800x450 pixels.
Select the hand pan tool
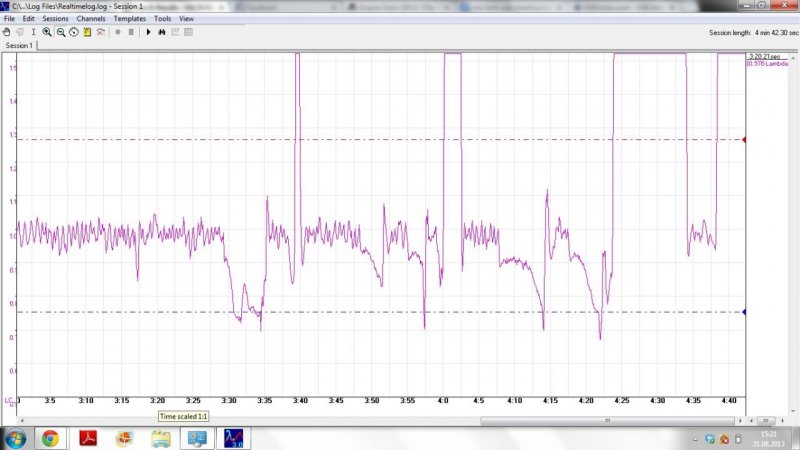8,32
